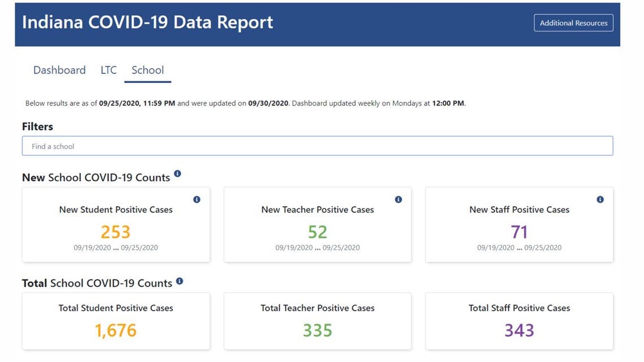
Task: Click the Indiana COVID-19 Data Report title
Action: pos(147,22)
